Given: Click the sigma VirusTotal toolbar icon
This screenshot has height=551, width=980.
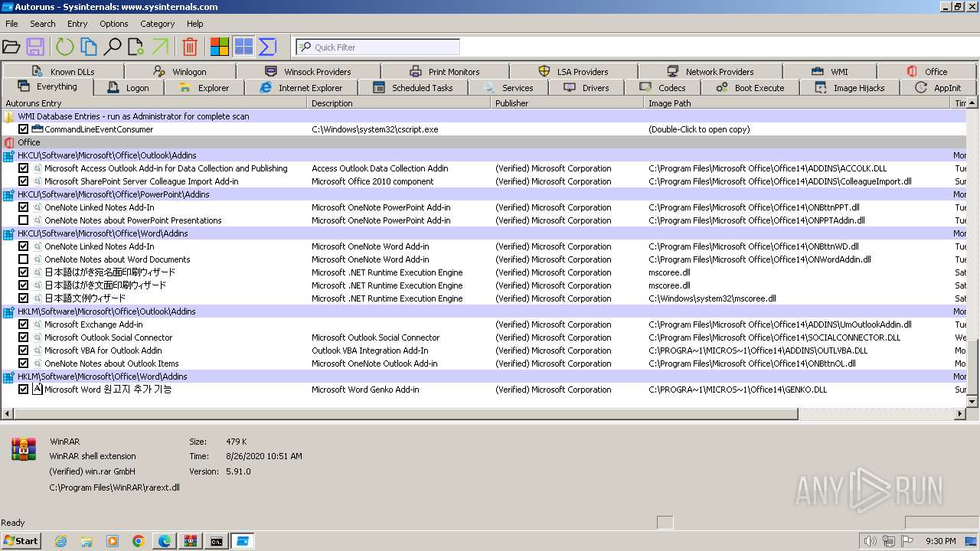Looking at the screenshot, I should tap(267, 47).
